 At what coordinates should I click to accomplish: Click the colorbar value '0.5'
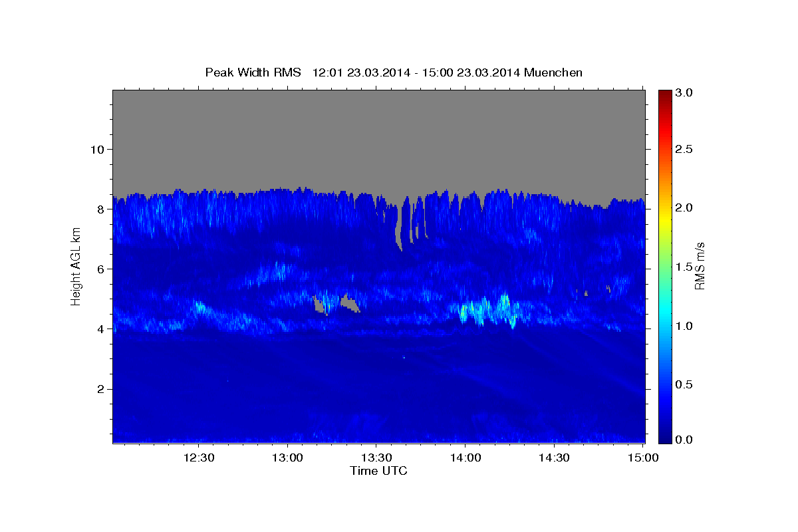pos(686,384)
